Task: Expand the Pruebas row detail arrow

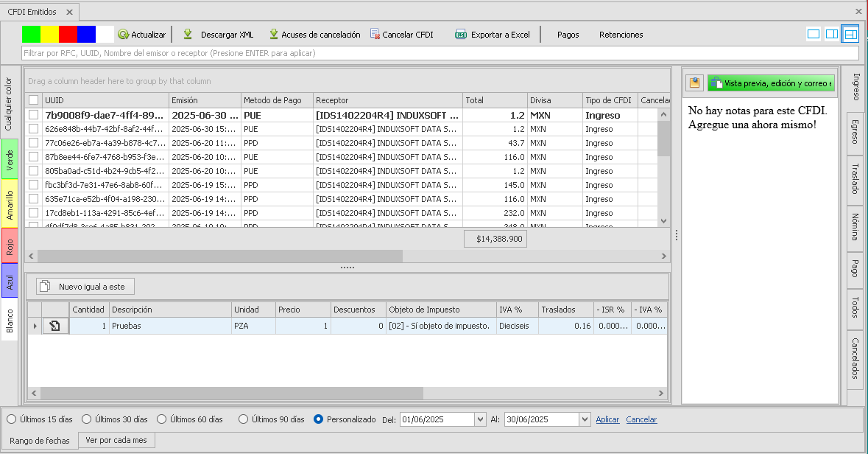Action: point(35,326)
